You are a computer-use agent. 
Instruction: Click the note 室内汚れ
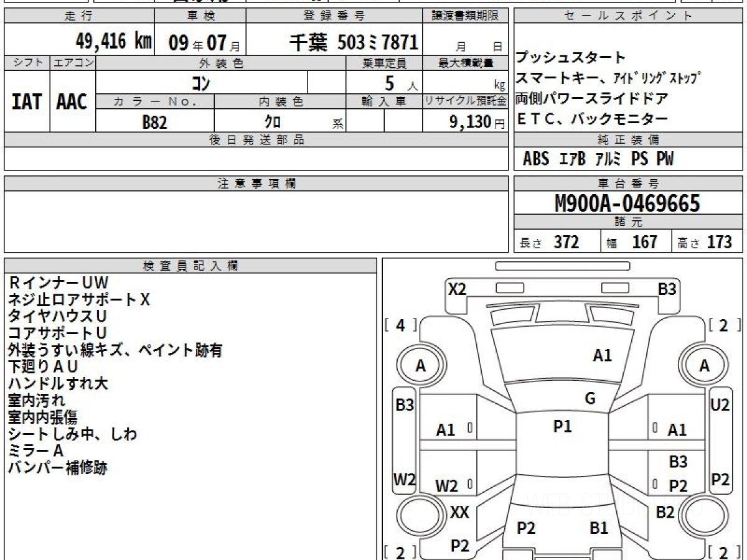coord(37,401)
